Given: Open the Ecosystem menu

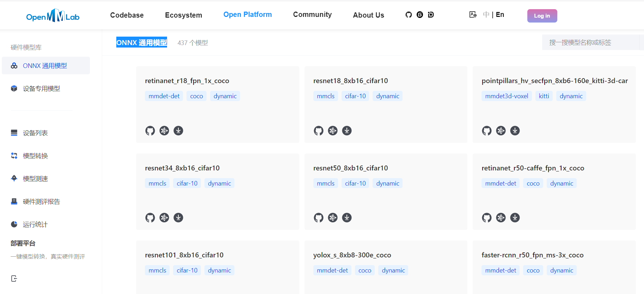Looking at the screenshot, I should click(x=184, y=15).
